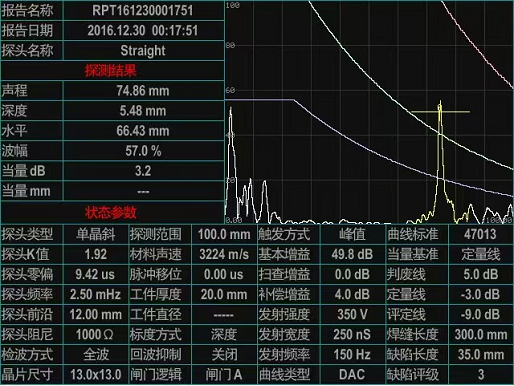Click the basic gain 49.8 dB cell
The height and width of the screenshot is (386, 514).
[x=352, y=255]
